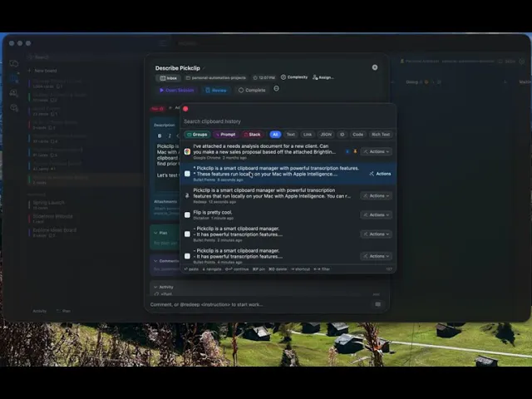The width and height of the screenshot is (532, 399).
Task: Open Actions dropdown for Redeep clip
Action: coord(377,196)
